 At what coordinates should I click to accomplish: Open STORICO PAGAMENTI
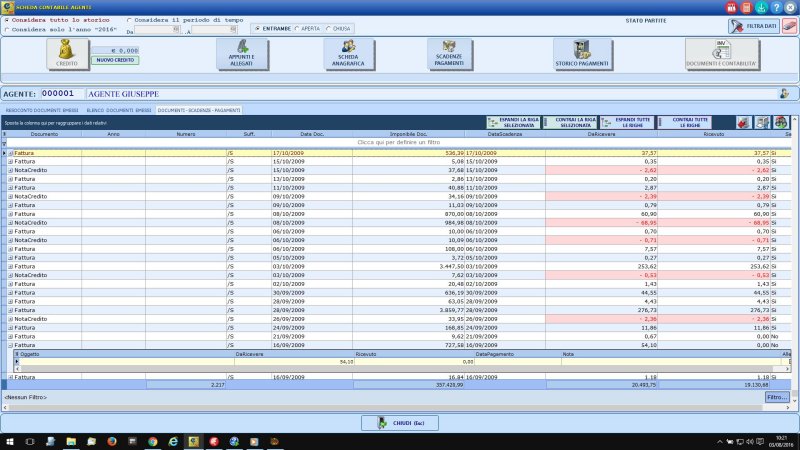(582, 54)
